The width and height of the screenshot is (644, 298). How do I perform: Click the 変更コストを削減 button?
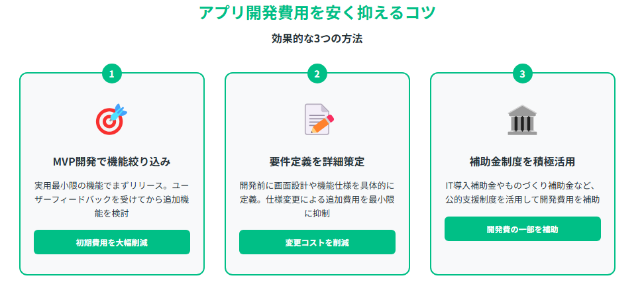pos(317,242)
